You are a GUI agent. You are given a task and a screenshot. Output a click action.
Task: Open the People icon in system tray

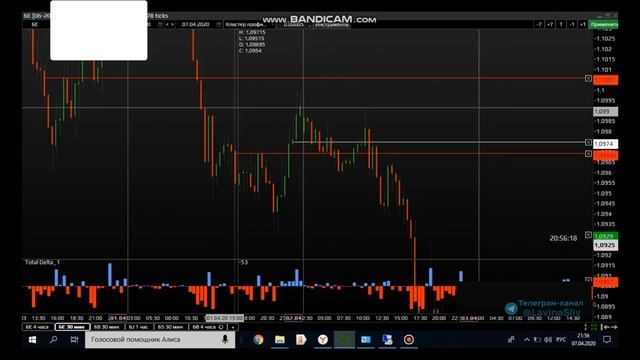coord(511,340)
